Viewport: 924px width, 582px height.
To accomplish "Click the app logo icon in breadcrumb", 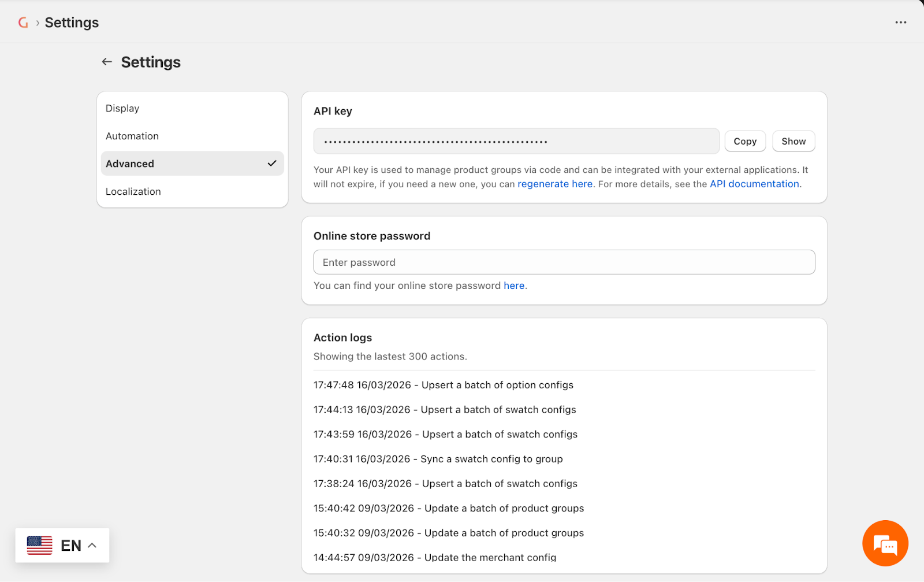I will coord(23,23).
